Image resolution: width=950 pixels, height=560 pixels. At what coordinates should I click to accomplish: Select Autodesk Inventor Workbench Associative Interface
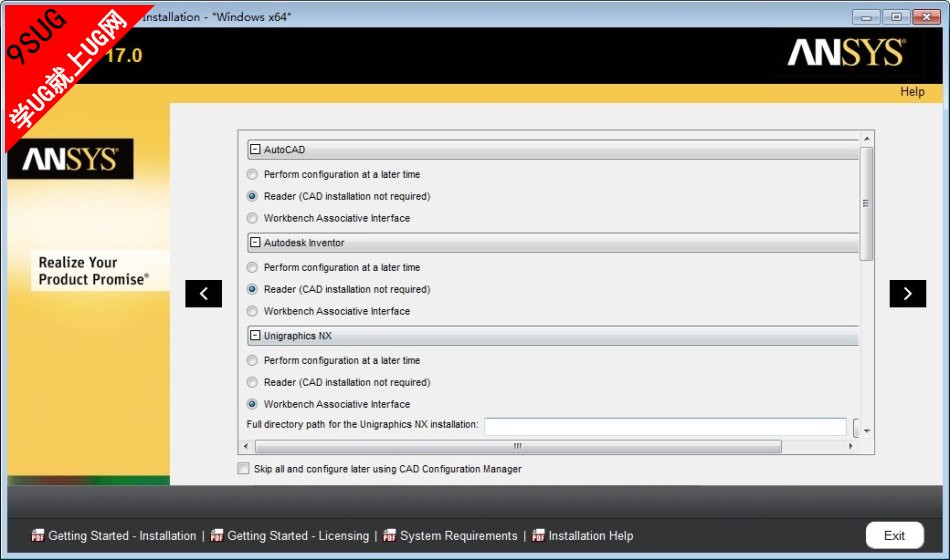[x=252, y=311]
